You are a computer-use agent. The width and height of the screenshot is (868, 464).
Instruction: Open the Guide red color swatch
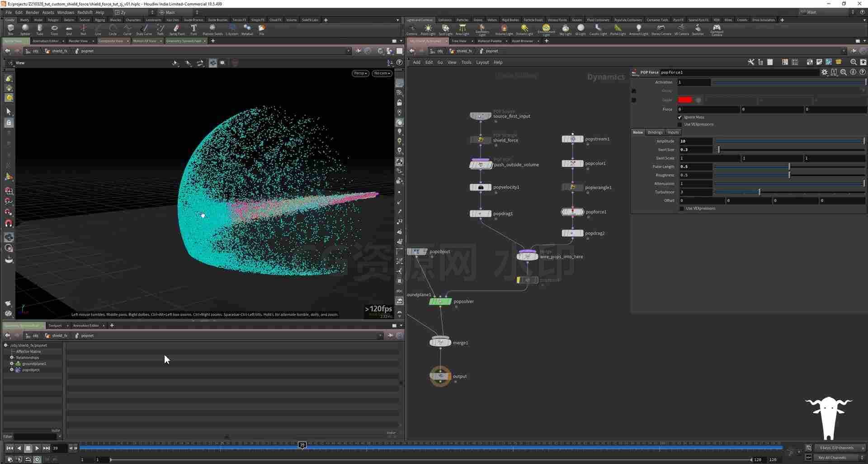click(685, 100)
